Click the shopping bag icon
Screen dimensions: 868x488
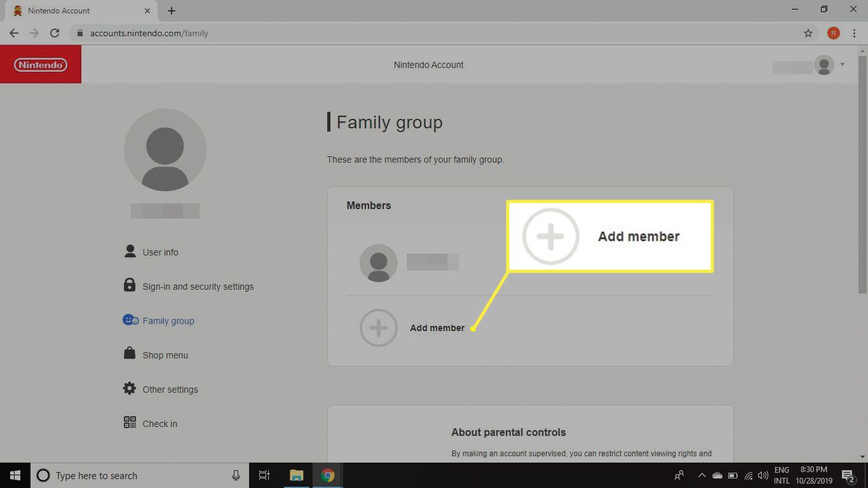[130, 353]
